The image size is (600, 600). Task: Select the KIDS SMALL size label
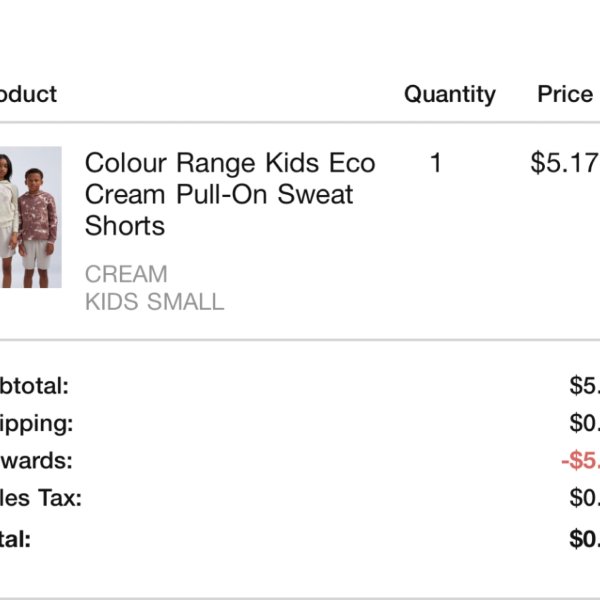click(155, 302)
